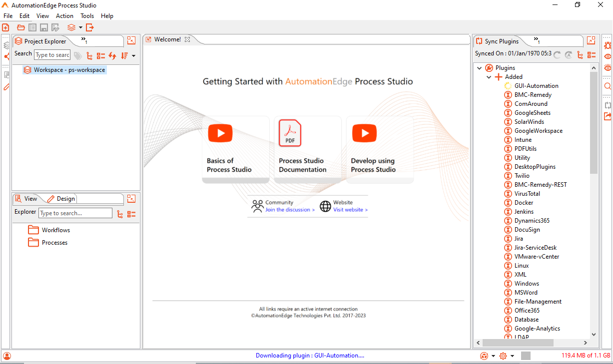Click the user icon in the status bar
Viewport: 613px width, 364px height.
click(x=6, y=356)
